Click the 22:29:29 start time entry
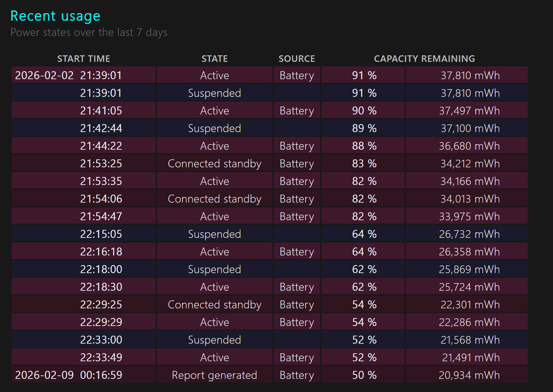The image size is (553, 392). (x=101, y=322)
